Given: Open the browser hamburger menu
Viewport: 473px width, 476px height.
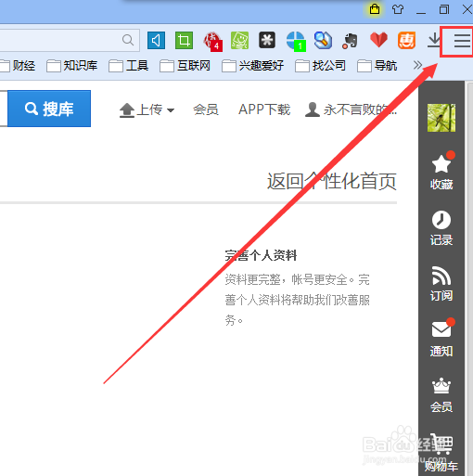Looking at the screenshot, I should [462, 41].
